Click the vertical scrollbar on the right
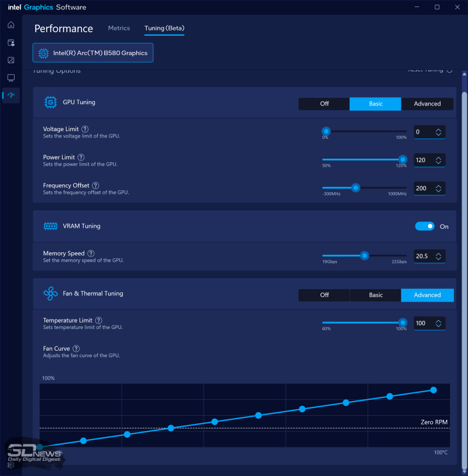 tap(464, 279)
